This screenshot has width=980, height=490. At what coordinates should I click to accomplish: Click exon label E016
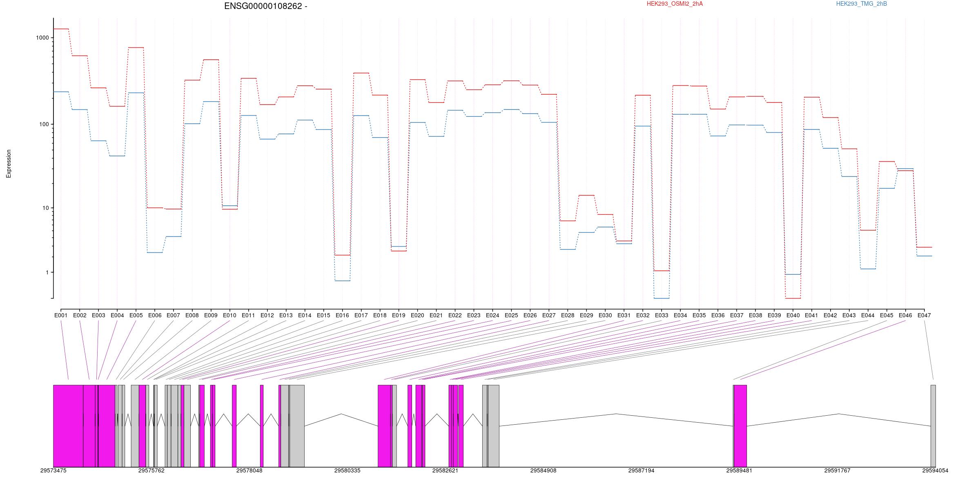click(x=343, y=315)
